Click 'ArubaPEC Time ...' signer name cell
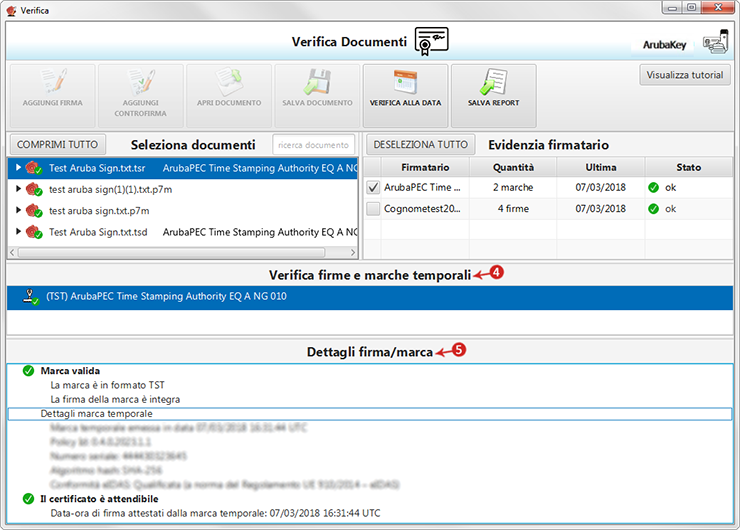740x530 pixels. 422,187
